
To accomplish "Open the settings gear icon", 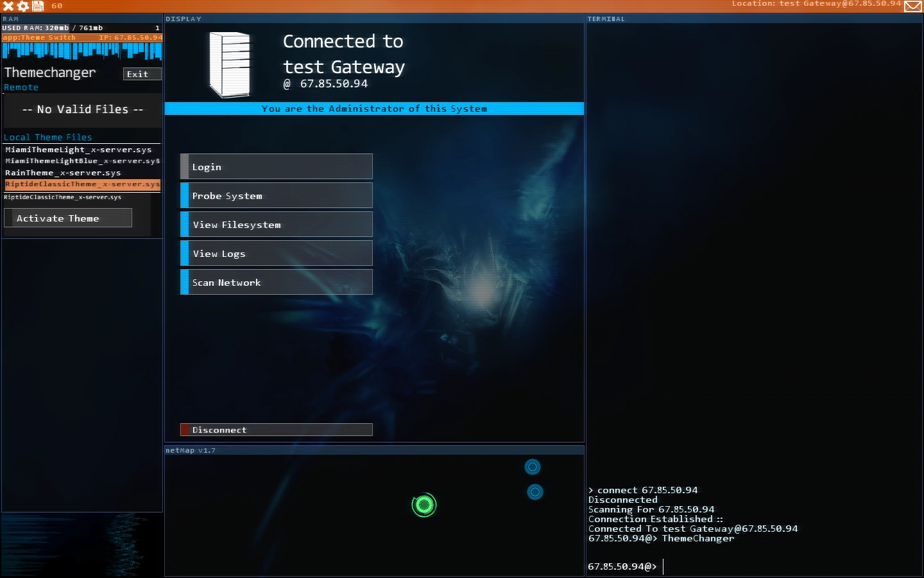I will click(x=23, y=6).
